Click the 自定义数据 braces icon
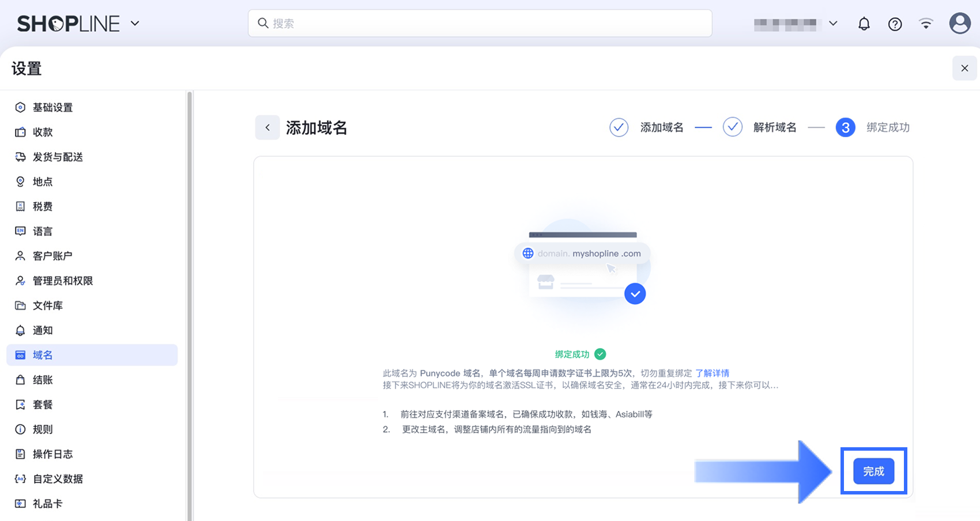 [x=20, y=479]
